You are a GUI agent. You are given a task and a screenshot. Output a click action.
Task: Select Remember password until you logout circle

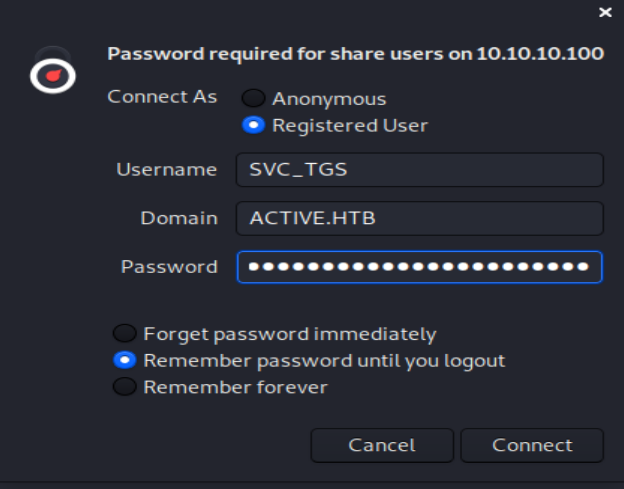pyautogui.click(x=125, y=360)
